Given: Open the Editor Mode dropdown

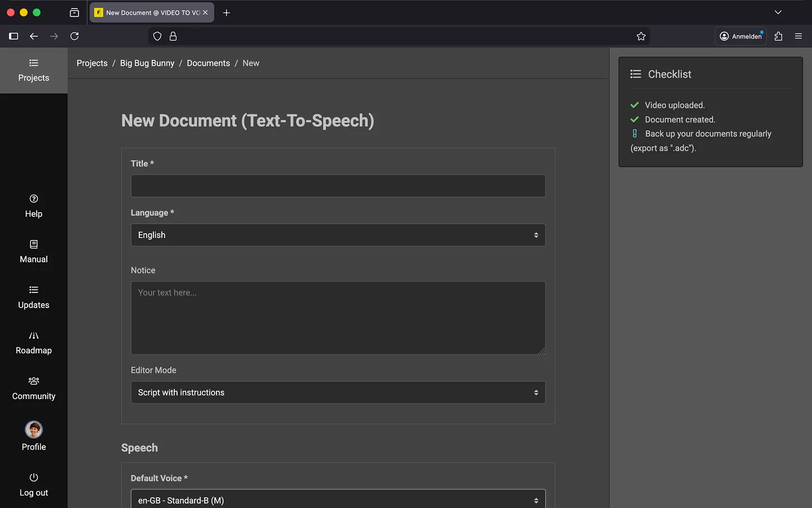Looking at the screenshot, I should 338,393.
